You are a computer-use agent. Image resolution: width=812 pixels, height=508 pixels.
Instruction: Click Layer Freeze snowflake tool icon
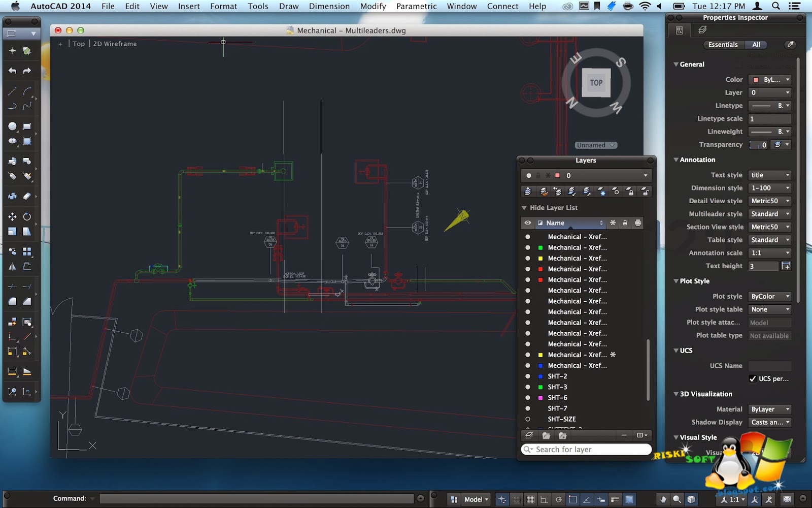tap(601, 192)
